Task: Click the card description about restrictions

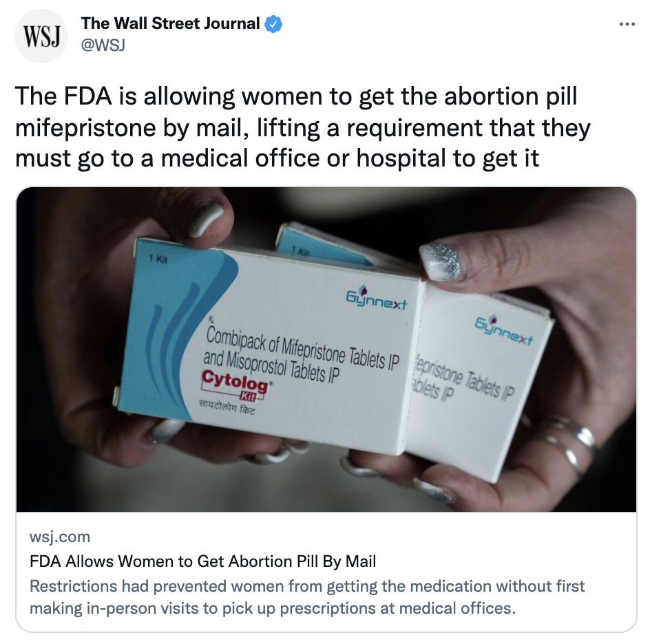Action: tap(307, 597)
